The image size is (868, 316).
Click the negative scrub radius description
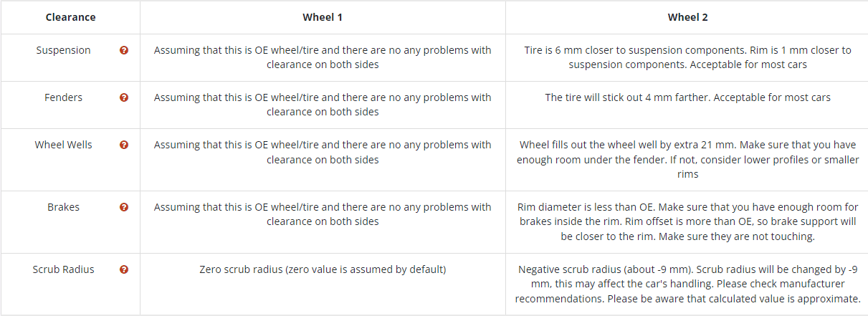[687, 284]
